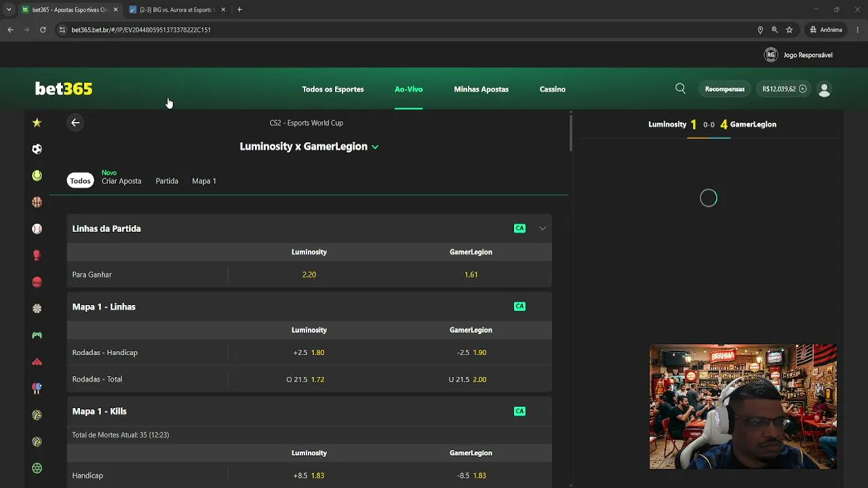
Task: Pick GamerLegion -2.5 rounds handicap at 1.90
Action: coord(471,352)
